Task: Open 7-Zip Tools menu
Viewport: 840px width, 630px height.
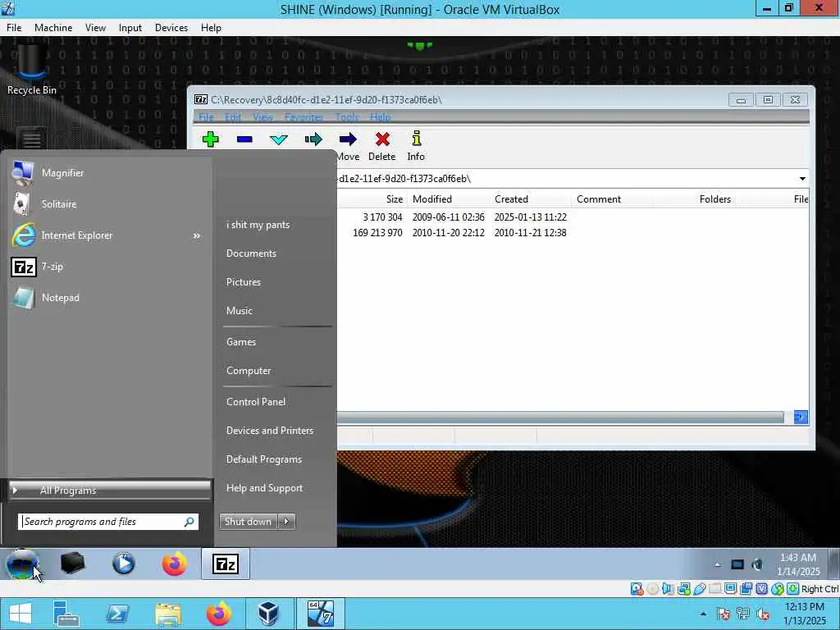Action: pos(347,116)
